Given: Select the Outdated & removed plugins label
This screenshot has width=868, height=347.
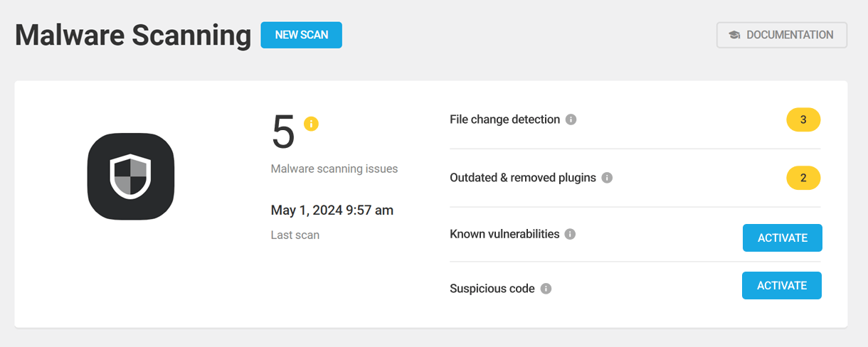Looking at the screenshot, I should 523,178.
